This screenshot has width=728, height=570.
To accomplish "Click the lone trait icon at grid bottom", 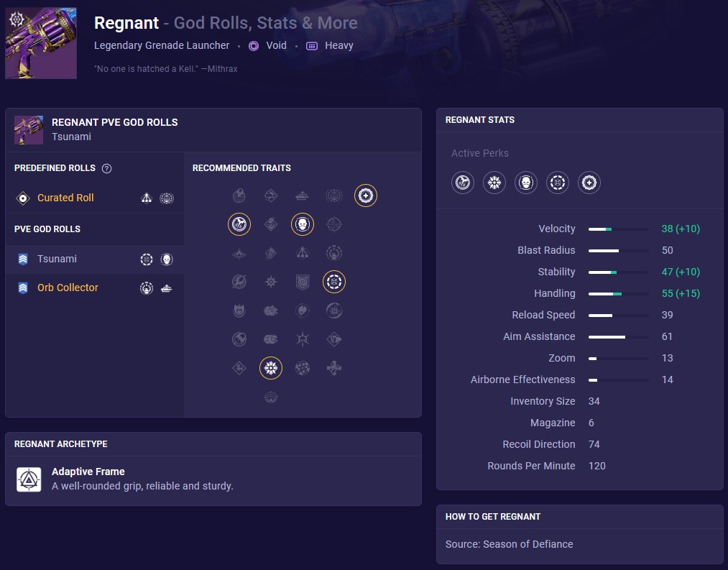I will 271,396.
